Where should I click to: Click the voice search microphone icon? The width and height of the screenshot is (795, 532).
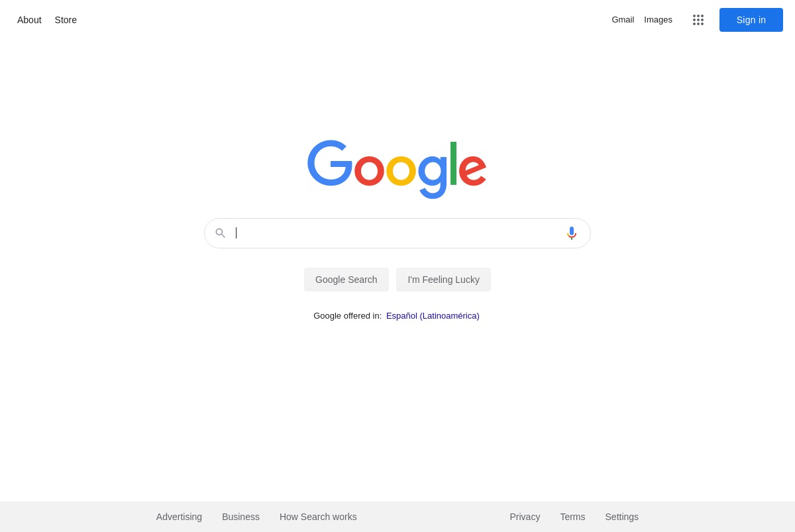(x=572, y=233)
